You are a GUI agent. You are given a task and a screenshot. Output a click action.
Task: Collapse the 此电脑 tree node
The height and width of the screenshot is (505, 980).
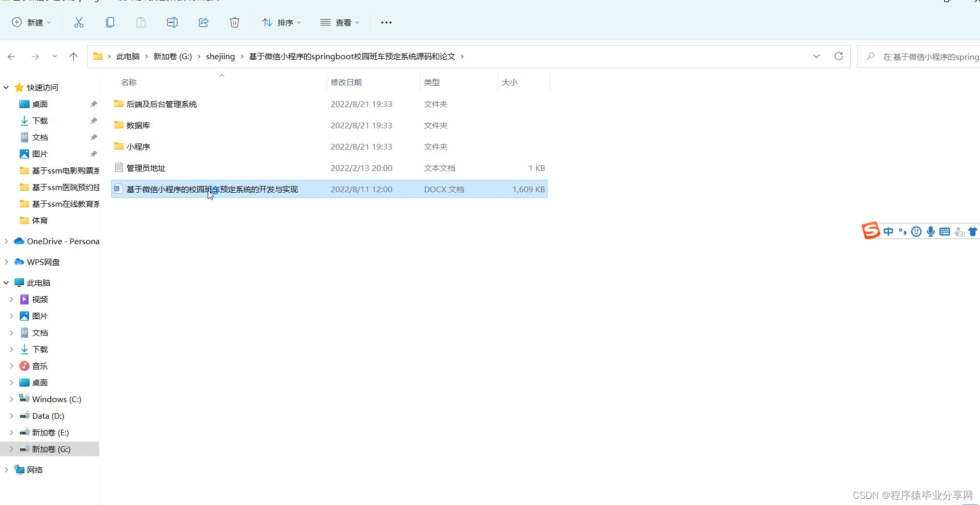click(x=6, y=283)
